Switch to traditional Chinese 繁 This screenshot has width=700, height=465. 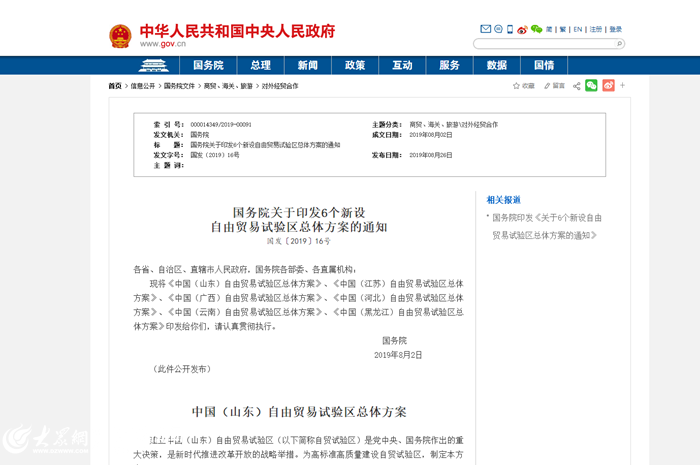562,29
